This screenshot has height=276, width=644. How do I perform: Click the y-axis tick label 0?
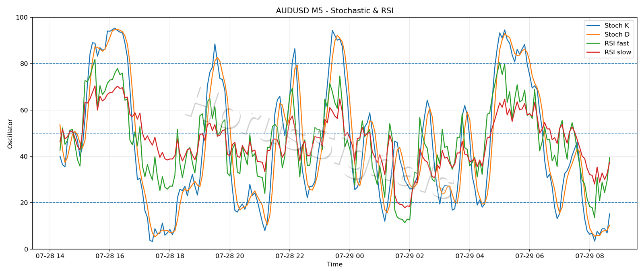(x=26, y=249)
